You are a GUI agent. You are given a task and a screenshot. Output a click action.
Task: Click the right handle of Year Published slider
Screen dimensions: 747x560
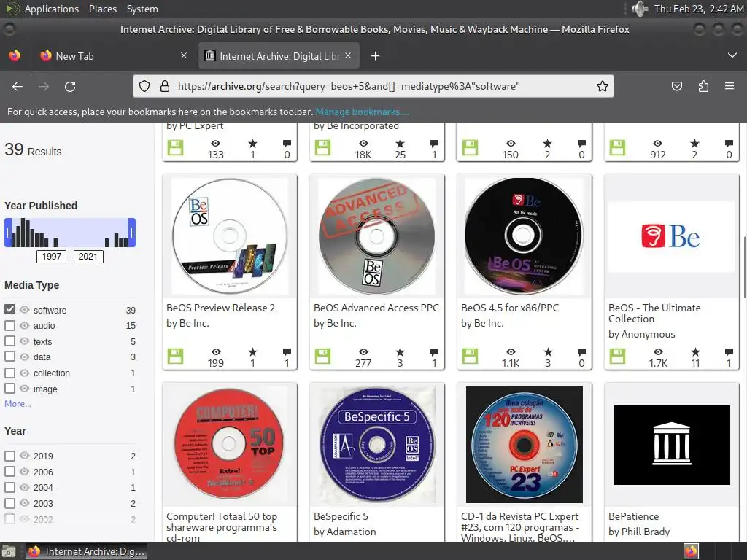point(132,233)
